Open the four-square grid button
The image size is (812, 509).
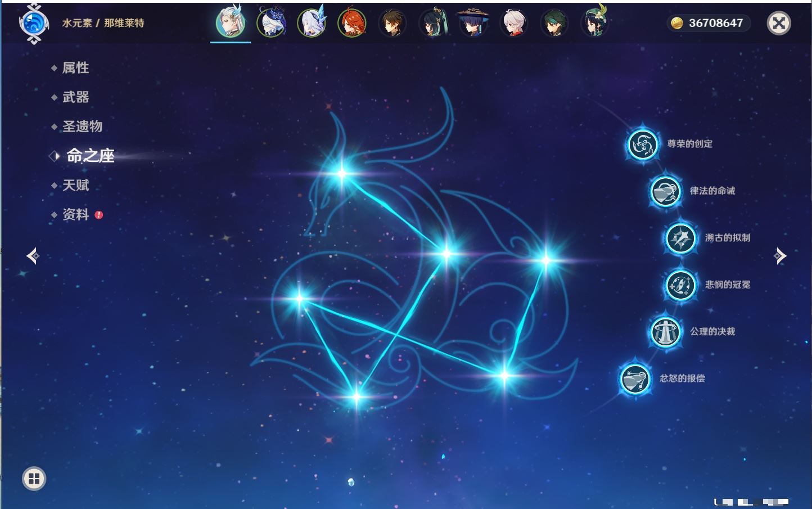pos(34,479)
